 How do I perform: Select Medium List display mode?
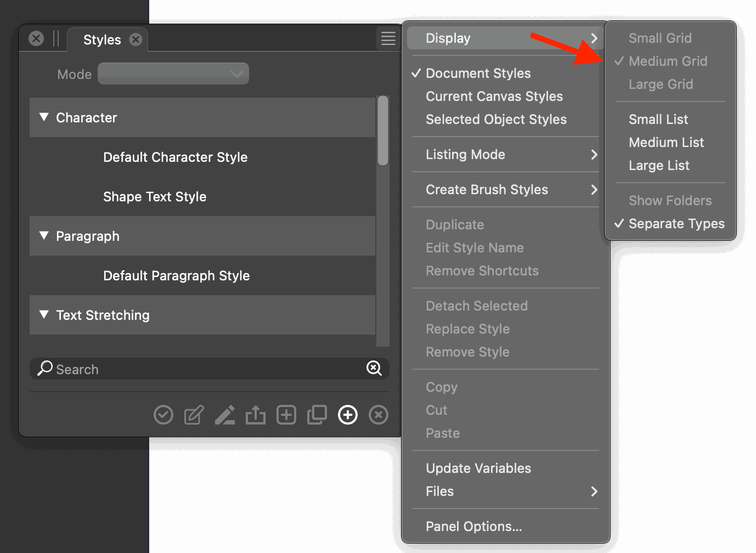point(666,143)
